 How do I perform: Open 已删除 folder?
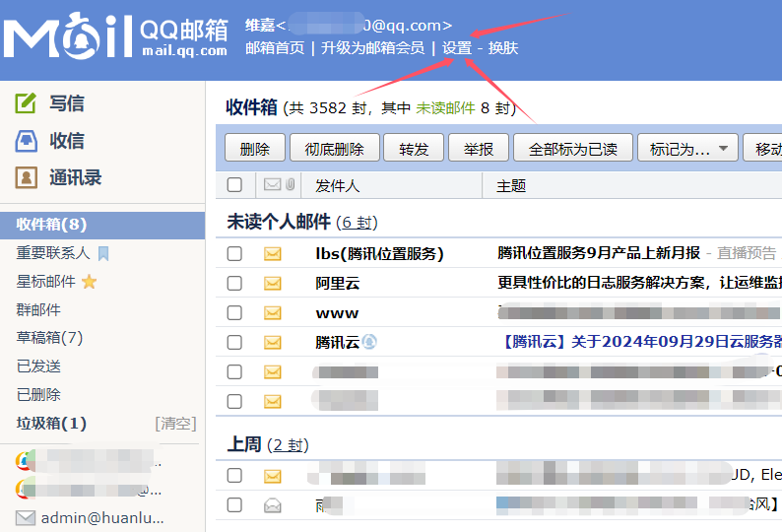pyautogui.click(x=38, y=395)
